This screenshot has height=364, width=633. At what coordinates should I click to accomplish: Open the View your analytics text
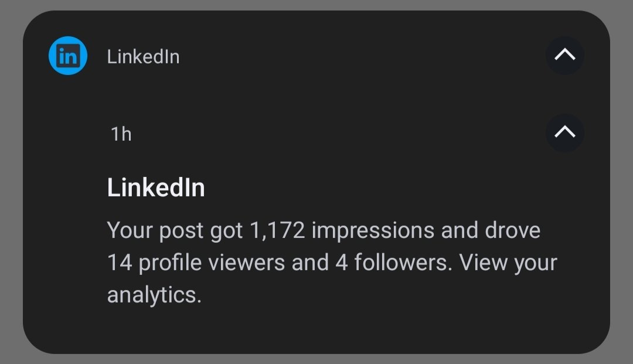pos(332,278)
